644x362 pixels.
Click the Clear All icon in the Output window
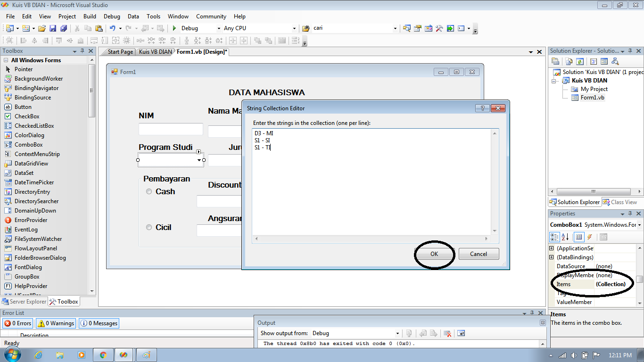[x=447, y=333]
